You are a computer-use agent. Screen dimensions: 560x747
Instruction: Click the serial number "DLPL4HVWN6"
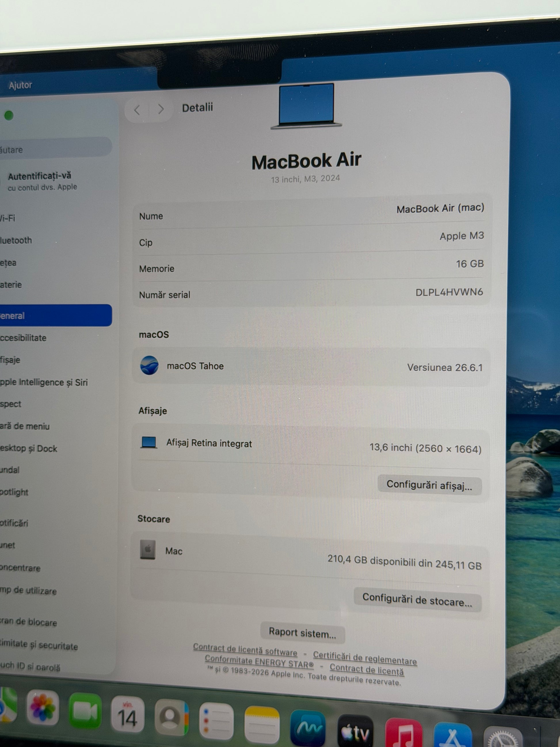click(449, 292)
